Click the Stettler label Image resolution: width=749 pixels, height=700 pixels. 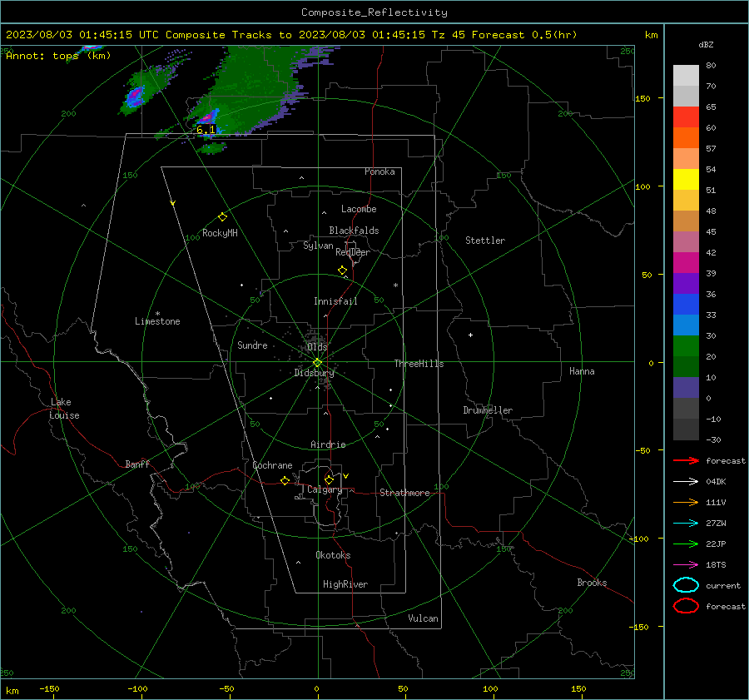coord(485,241)
